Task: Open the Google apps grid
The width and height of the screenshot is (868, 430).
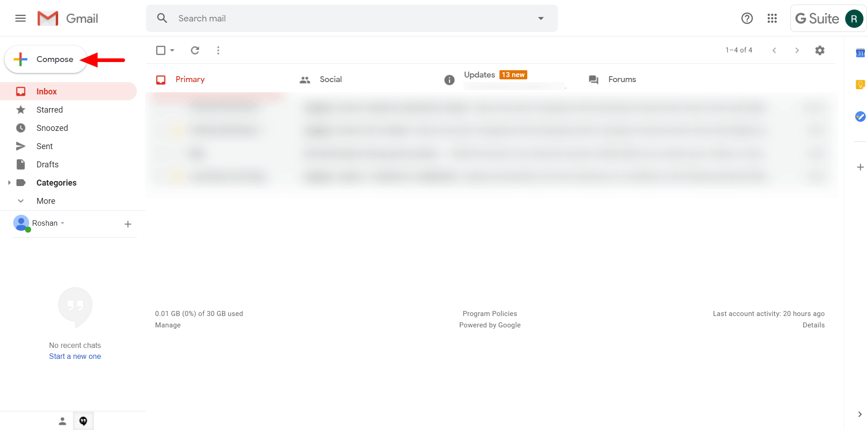Action: click(772, 18)
